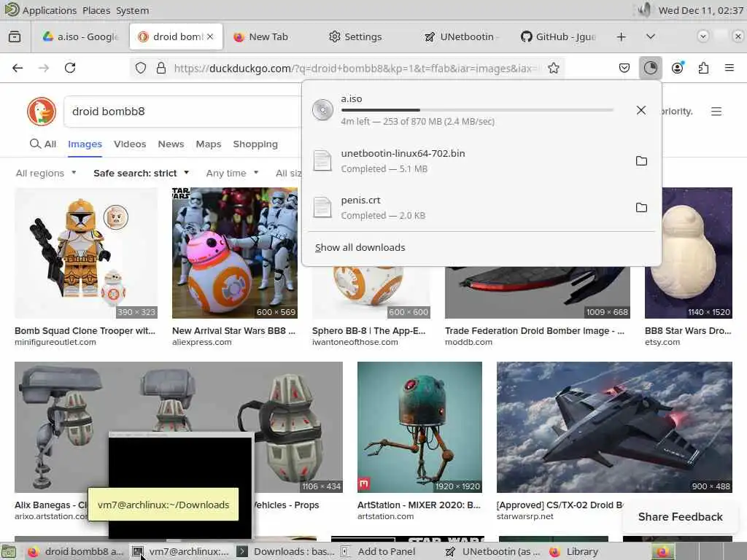Image resolution: width=747 pixels, height=560 pixels.
Task: Open the New Arrival Star Wars BB8 image
Action: (x=235, y=253)
